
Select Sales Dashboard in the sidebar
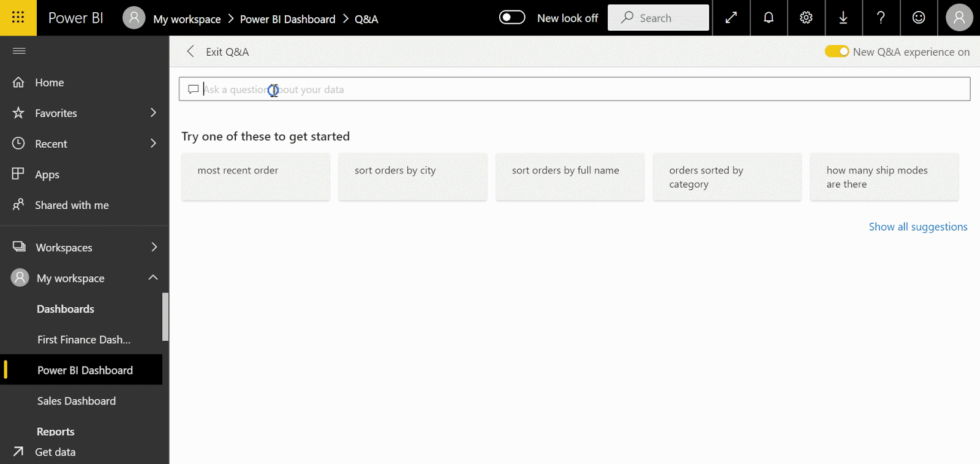[x=77, y=401]
